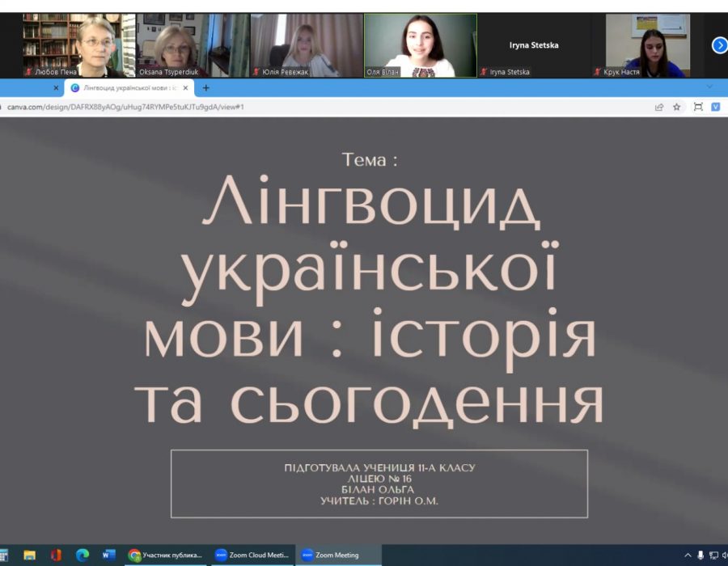Viewport: 728px width, 566px height.
Task: Click muted microphone icon beside Крук Настя
Action: coord(598,72)
